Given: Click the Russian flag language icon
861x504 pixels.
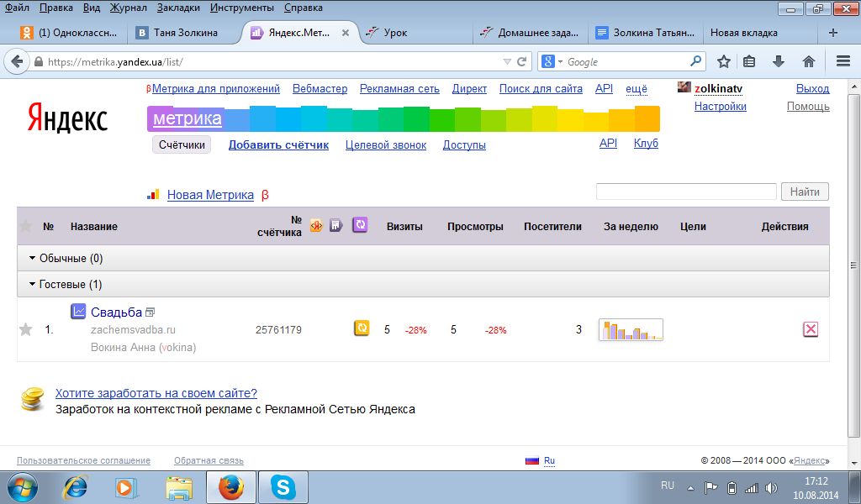Looking at the screenshot, I should pyautogui.click(x=532, y=460).
